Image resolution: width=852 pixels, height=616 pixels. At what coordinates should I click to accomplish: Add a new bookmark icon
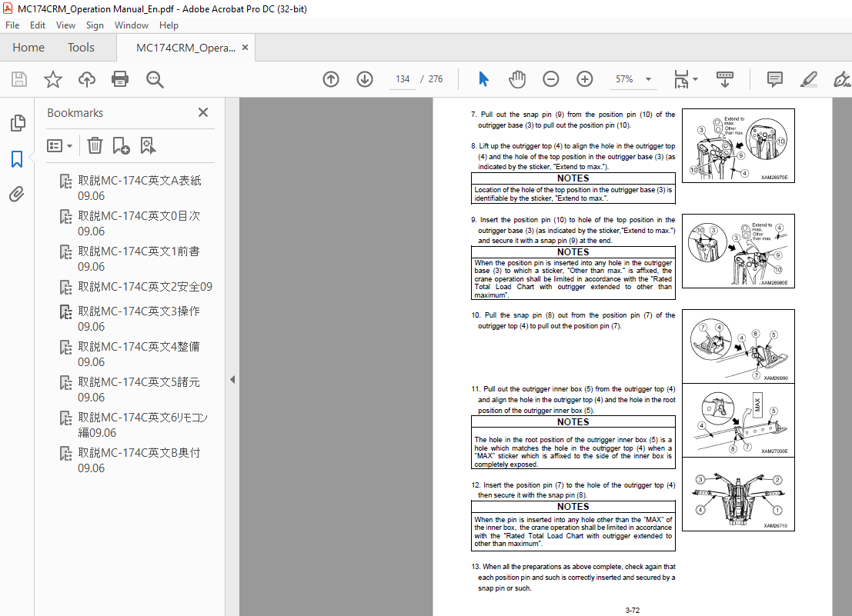click(x=121, y=145)
